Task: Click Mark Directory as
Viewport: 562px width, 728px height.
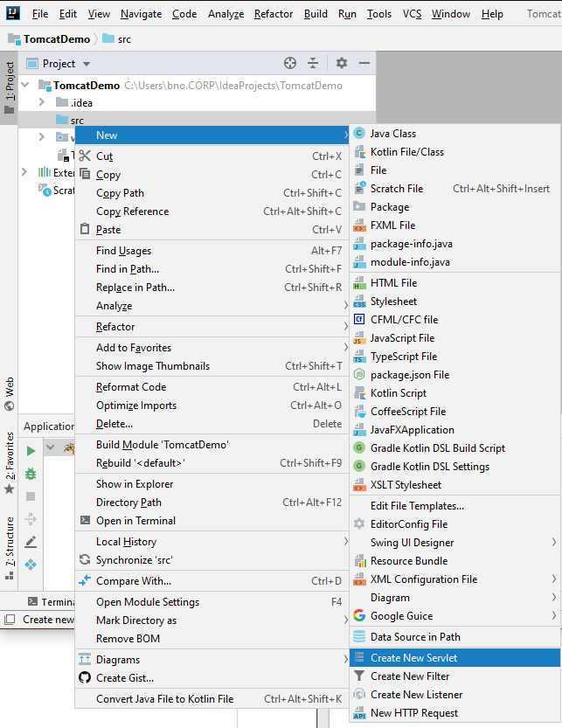Action: pyautogui.click(x=212, y=621)
